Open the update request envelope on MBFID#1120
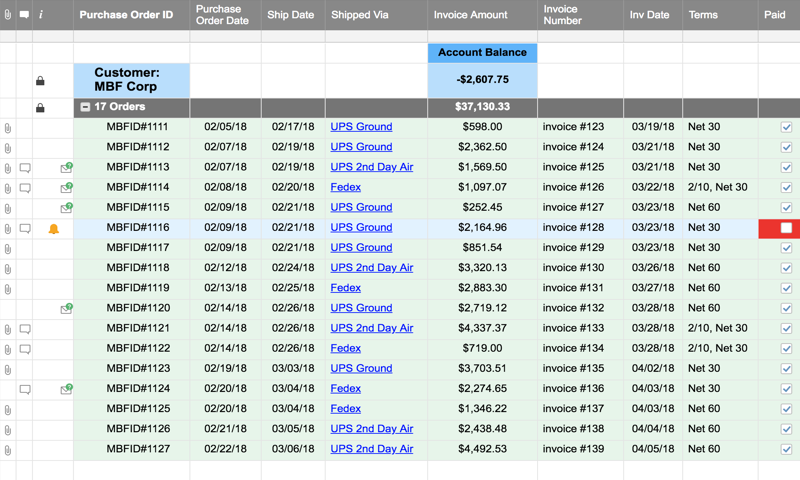Viewport: 800px width, 480px height. pos(66,309)
